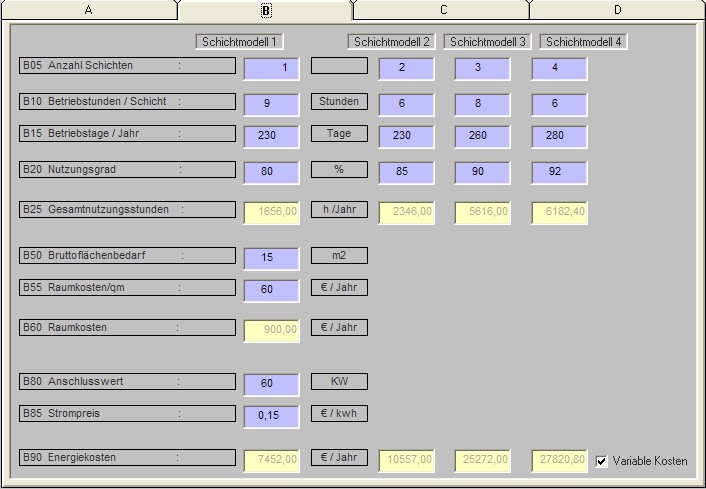Click the B20 Nutzungsgrad label
Image resolution: width=706 pixels, height=489 pixels.
point(127,169)
